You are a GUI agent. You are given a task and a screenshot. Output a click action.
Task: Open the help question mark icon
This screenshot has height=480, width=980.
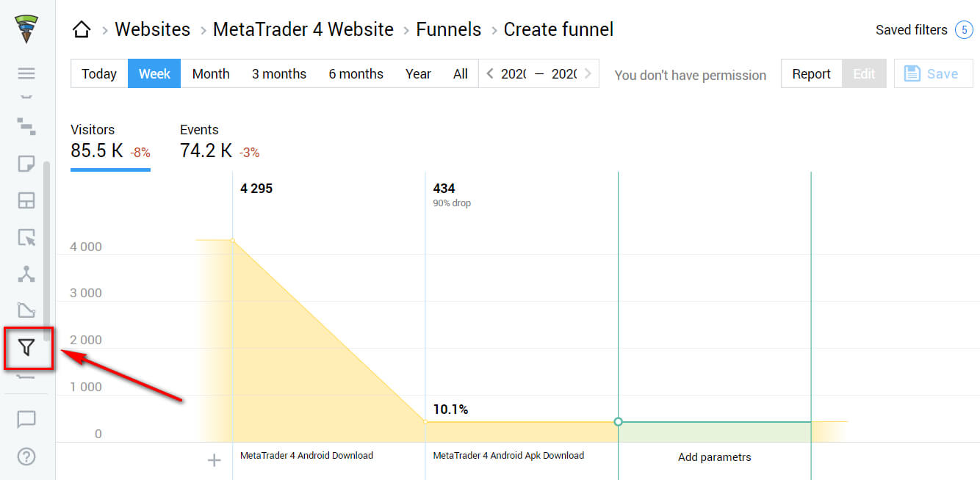click(26, 457)
